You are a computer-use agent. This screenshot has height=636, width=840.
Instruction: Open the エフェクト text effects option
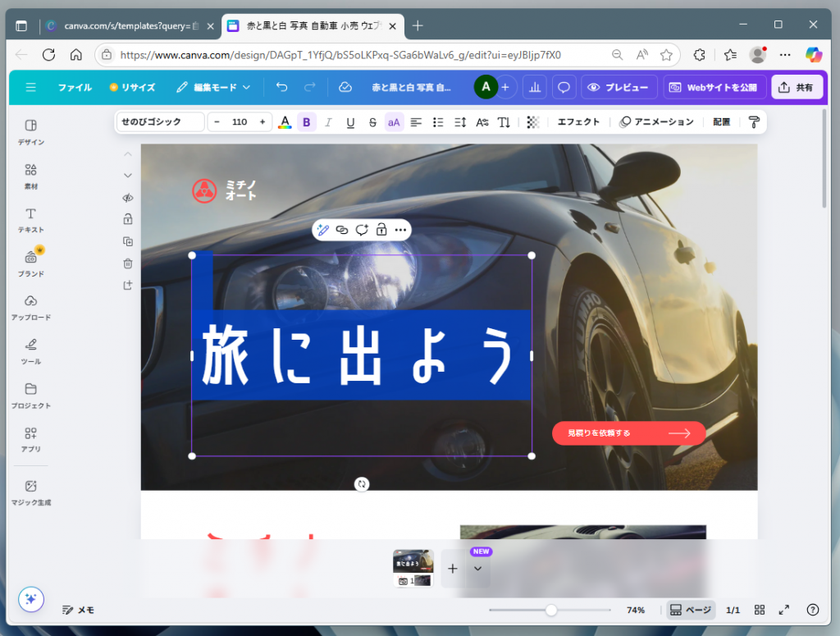point(578,121)
